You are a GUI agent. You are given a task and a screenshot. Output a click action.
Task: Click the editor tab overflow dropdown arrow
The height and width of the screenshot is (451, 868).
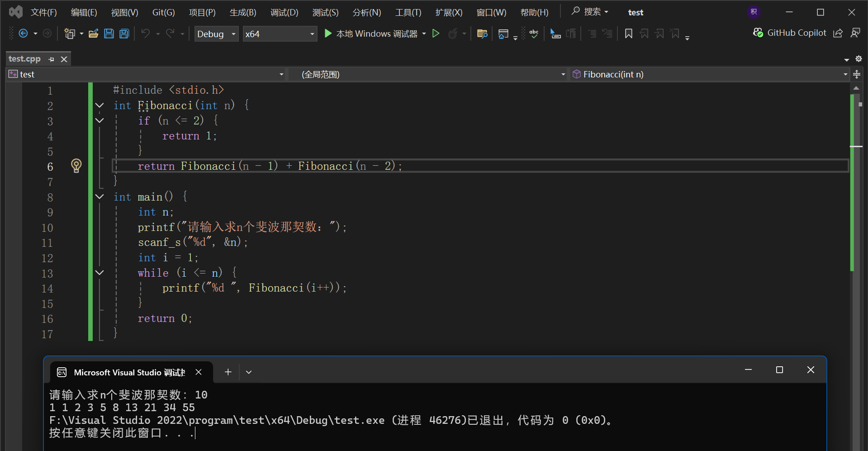point(847,59)
